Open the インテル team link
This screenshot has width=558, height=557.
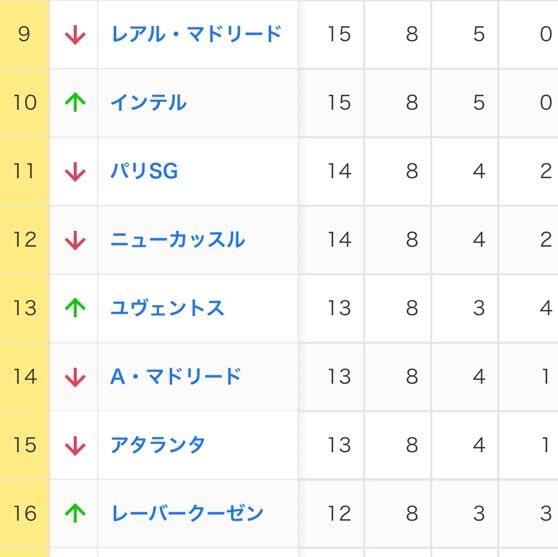[149, 103]
